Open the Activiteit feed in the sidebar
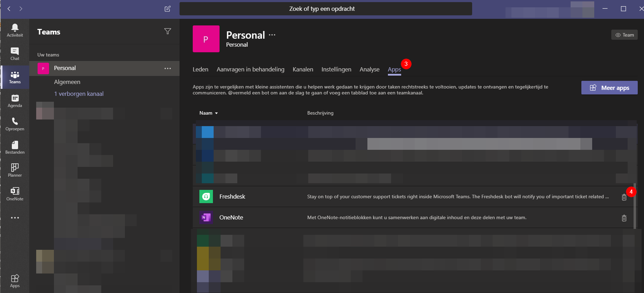 pyautogui.click(x=15, y=30)
